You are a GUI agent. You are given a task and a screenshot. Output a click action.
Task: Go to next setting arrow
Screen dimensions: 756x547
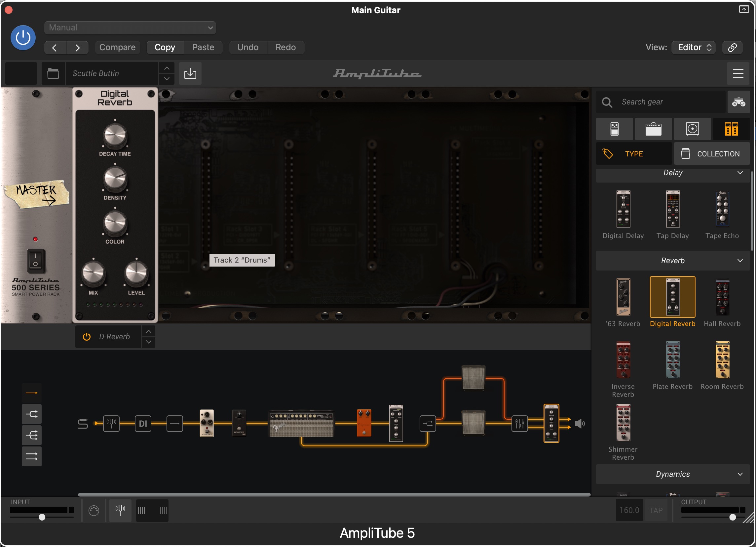77,48
